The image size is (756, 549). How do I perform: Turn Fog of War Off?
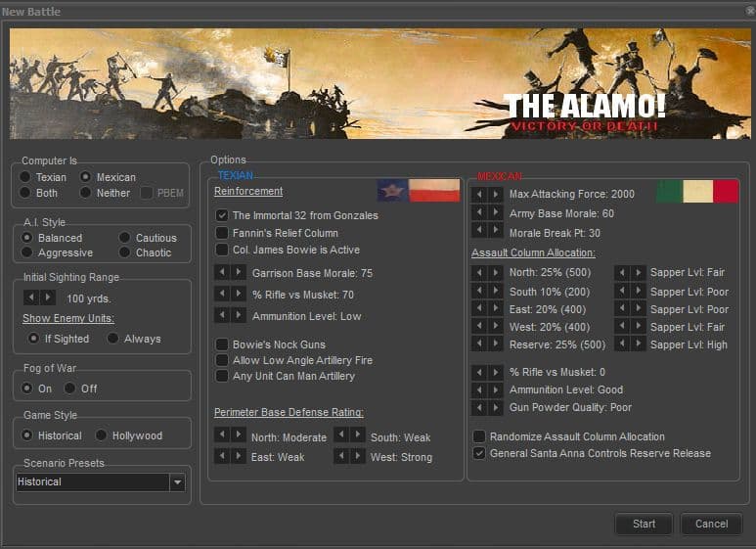point(69,388)
